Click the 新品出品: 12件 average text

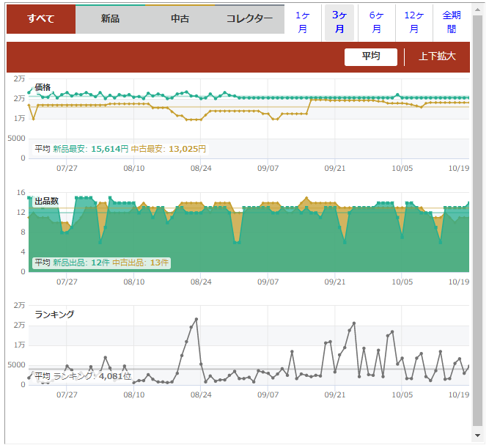[81, 262]
